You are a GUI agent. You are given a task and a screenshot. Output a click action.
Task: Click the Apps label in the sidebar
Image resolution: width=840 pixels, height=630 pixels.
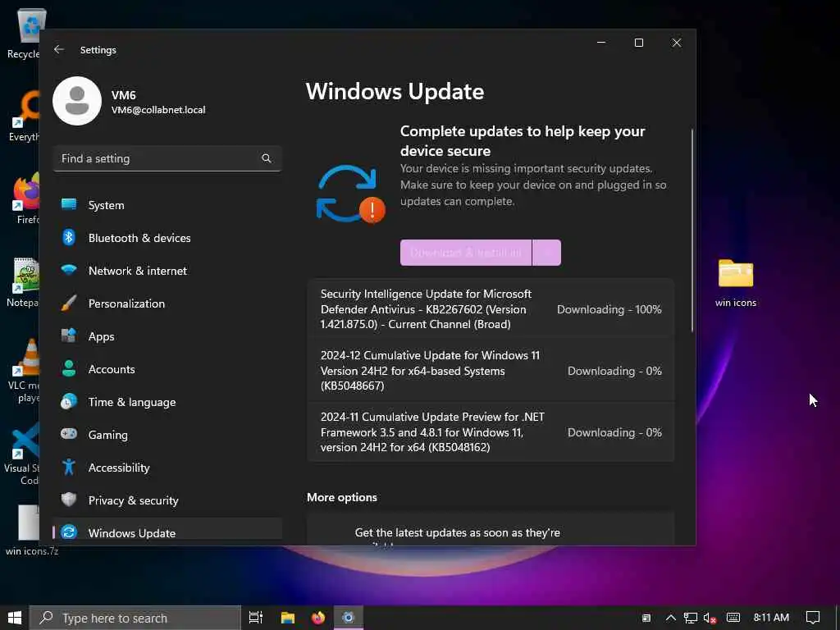(x=101, y=336)
